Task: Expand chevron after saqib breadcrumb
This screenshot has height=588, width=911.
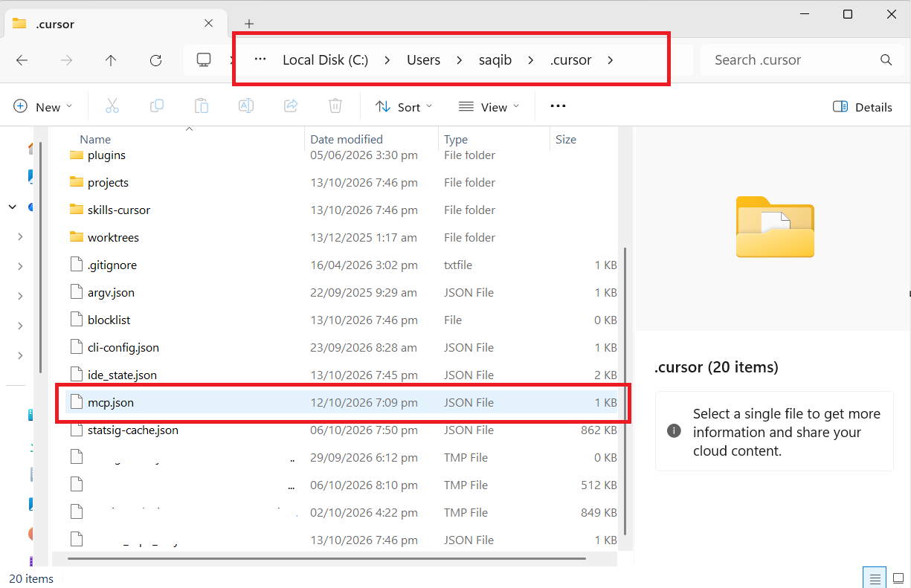Action: pyautogui.click(x=531, y=60)
